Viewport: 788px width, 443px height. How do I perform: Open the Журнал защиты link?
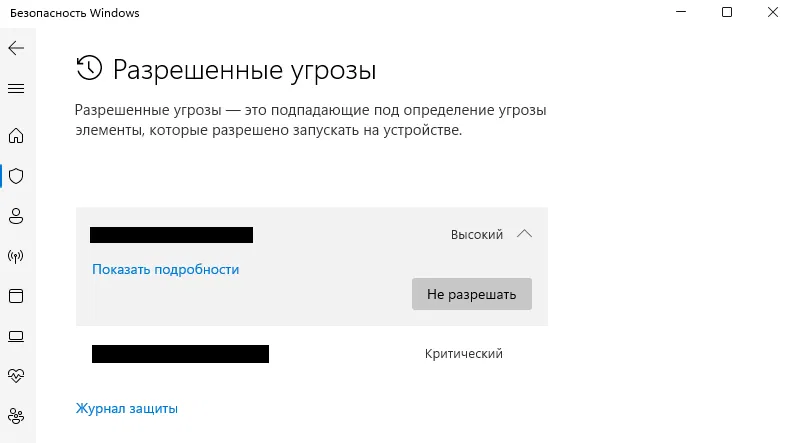(x=127, y=408)
